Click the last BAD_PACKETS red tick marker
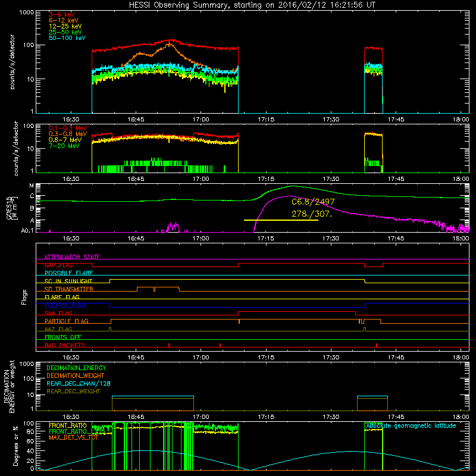The image size is (476, 476). (x=377, y=345)
